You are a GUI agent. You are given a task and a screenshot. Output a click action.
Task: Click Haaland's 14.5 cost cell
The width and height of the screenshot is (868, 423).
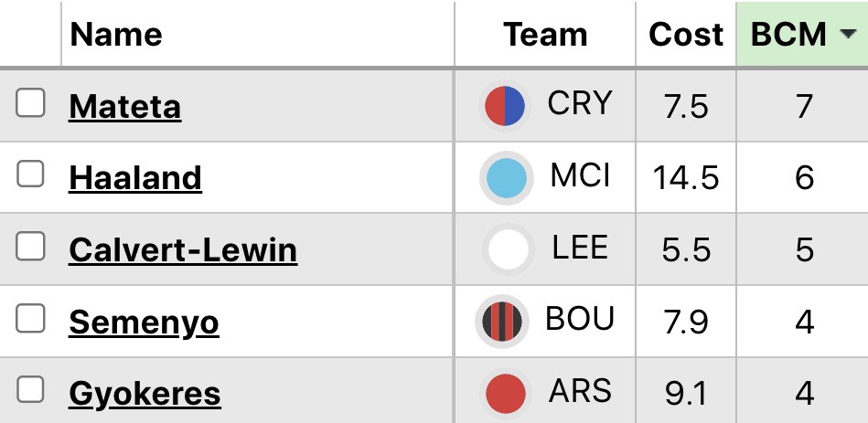point(687,177)
